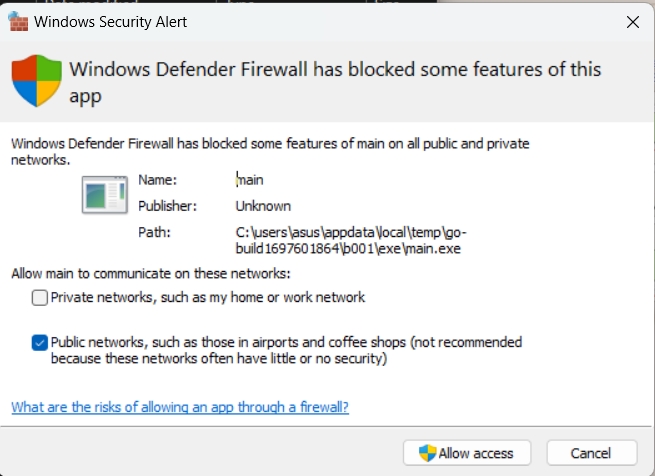Viewport: 655px width, 476px height.
Task: Click the 'Firewall has blocked' heading
Action: (x=335, y=83)
